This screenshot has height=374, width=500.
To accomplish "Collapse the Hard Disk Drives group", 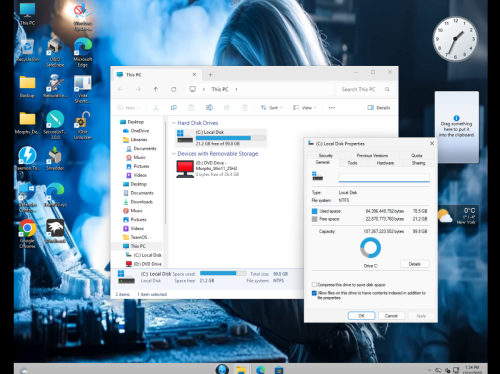I will 174,123.
